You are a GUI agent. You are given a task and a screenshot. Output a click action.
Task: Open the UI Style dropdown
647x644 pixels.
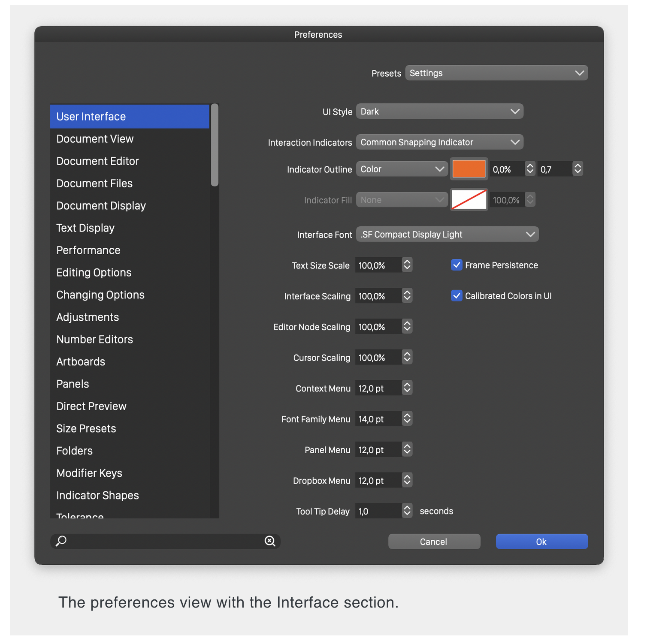439,111
